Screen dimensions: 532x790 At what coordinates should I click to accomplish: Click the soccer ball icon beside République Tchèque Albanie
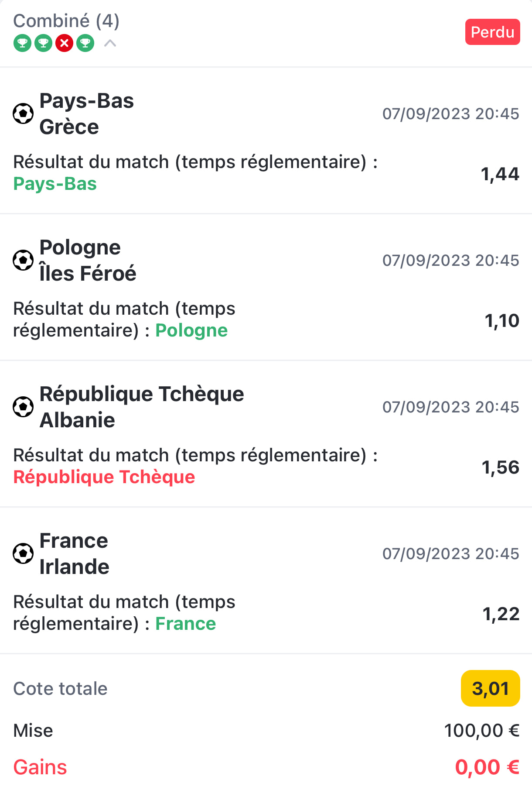pos(23,407)
